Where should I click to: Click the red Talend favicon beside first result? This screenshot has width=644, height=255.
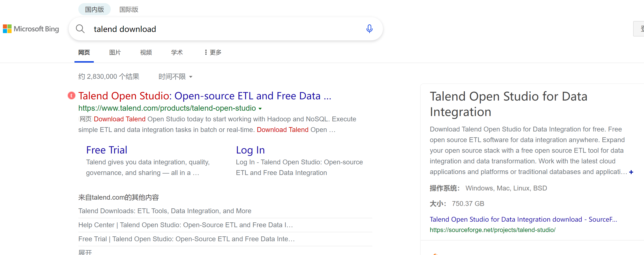72,95
